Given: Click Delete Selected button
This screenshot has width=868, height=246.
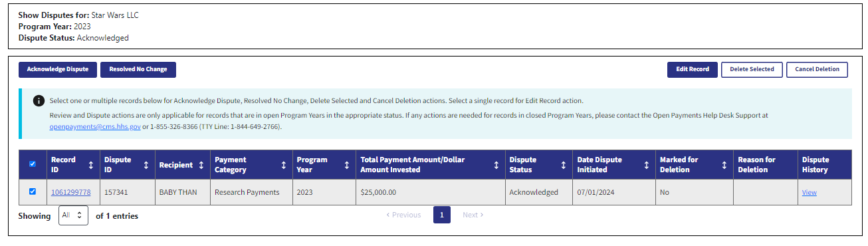Looking at the screenshot, I should click(x=752, y=69).
